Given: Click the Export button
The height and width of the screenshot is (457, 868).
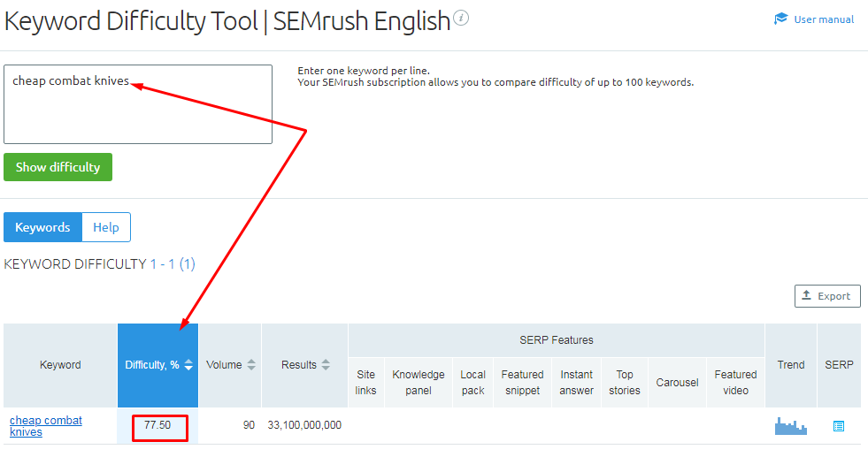Looking at the screenshot, I should (x=827, y=296).
